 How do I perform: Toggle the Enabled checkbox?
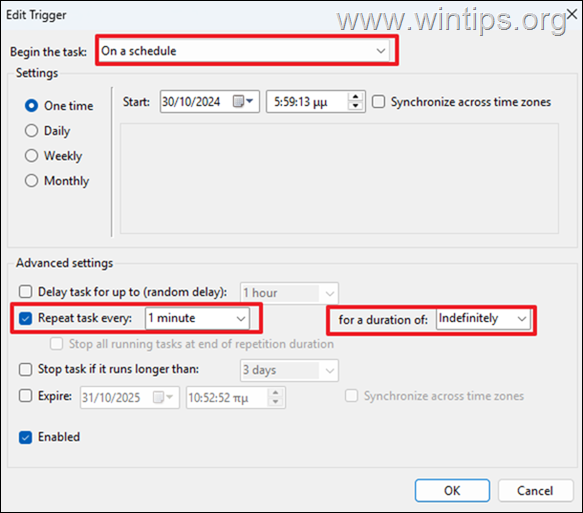(x=25, y=437)
